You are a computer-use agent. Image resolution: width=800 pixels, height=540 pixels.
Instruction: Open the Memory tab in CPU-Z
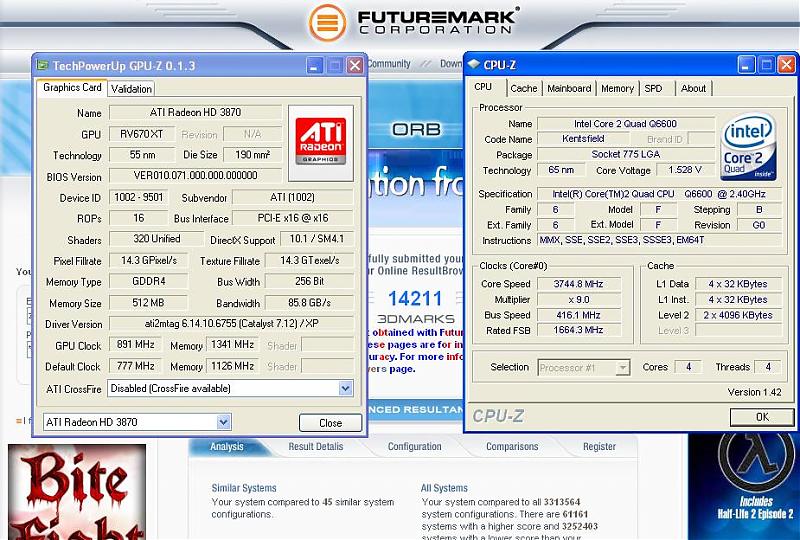[617, 88]
